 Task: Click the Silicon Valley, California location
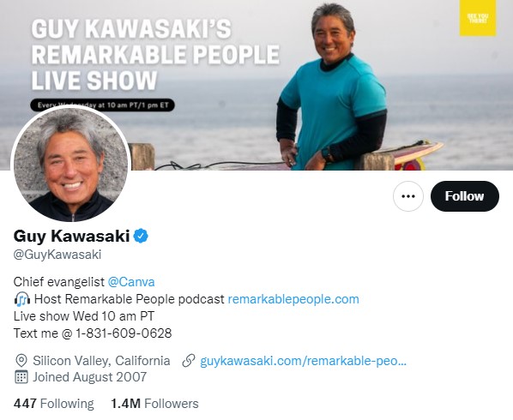101,361
